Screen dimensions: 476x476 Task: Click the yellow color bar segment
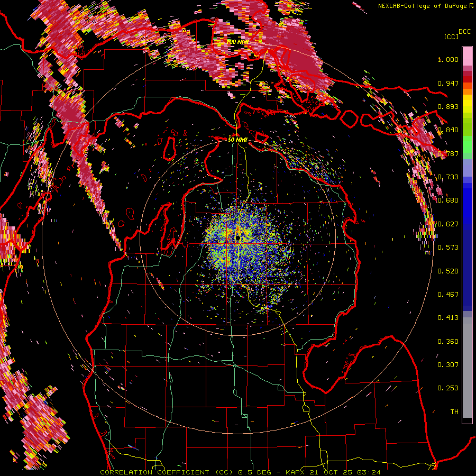coord(467,104)
